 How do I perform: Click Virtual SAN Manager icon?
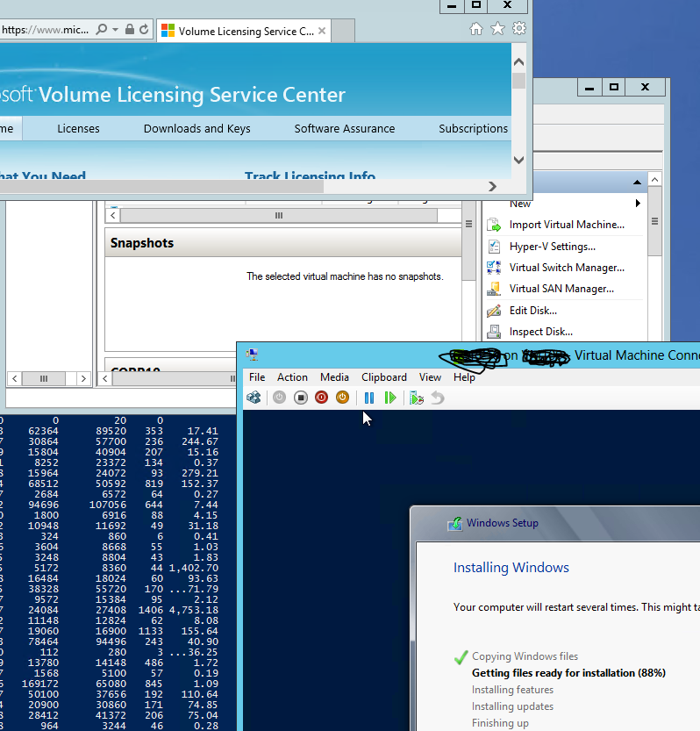point(494,289)
